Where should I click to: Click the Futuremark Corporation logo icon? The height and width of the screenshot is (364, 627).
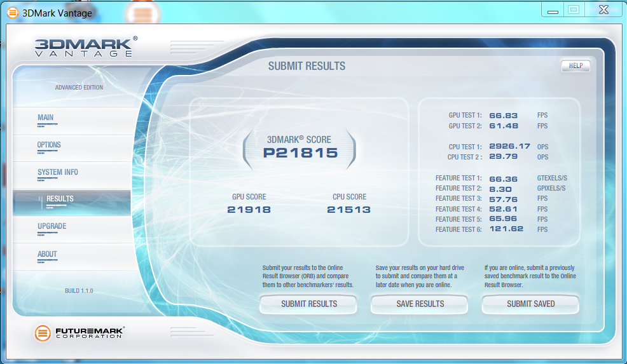pyautogui.click(x=43, y=333)
